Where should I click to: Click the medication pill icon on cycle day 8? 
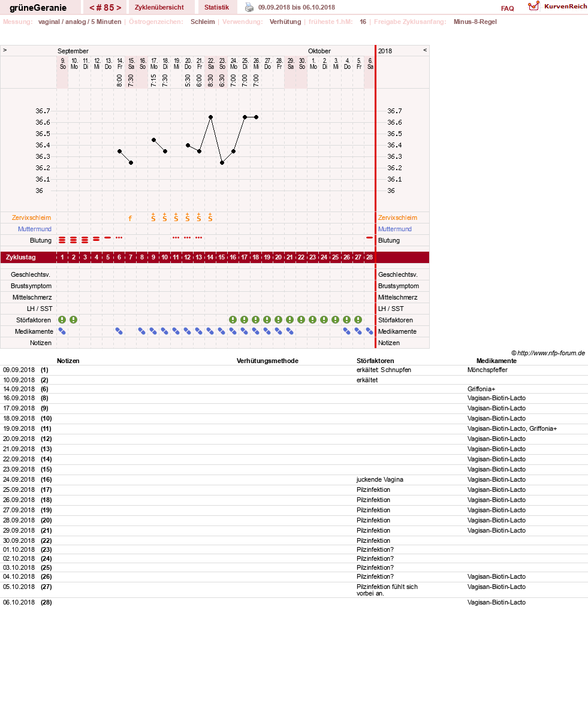pos(142,331)
